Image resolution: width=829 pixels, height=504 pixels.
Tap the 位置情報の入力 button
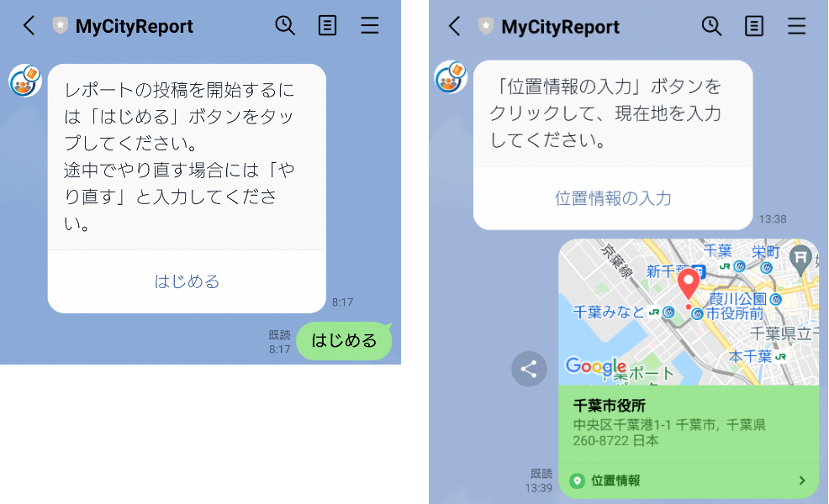tap(613, 198)
